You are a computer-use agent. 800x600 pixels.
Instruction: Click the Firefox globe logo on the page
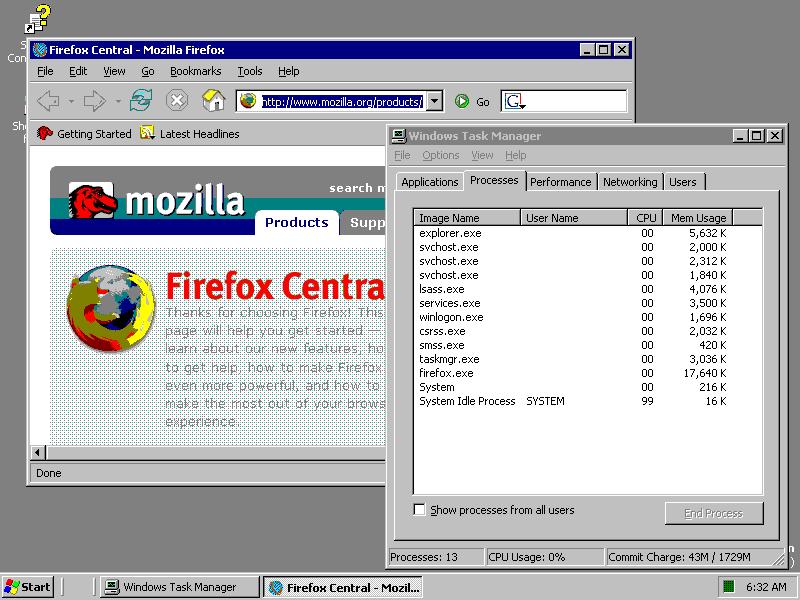[111, 308]
